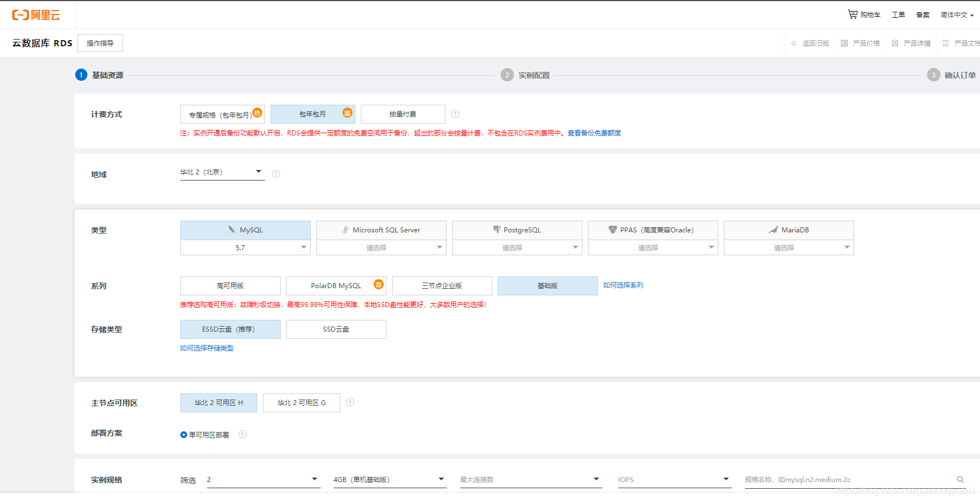Click the 购物车 text link
Screen dimensions: 980x501
point(870,15)
